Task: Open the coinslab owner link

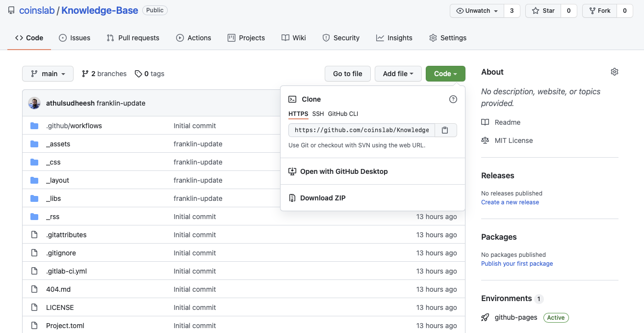Action: pos(37,10)
